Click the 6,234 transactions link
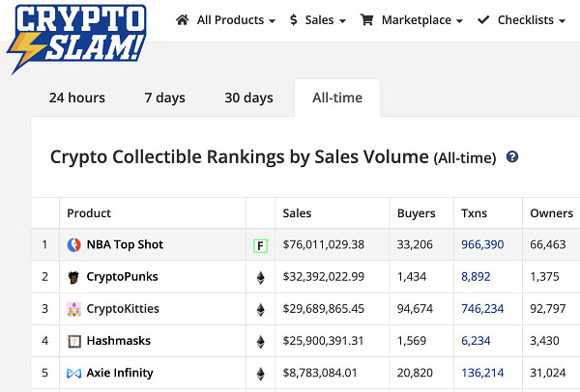 pos(476,341)
